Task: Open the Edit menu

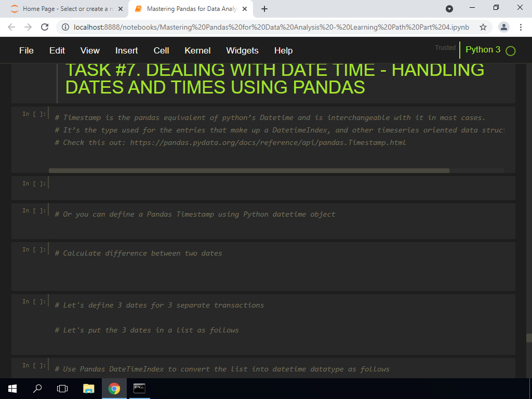Action: click(57, 50)
